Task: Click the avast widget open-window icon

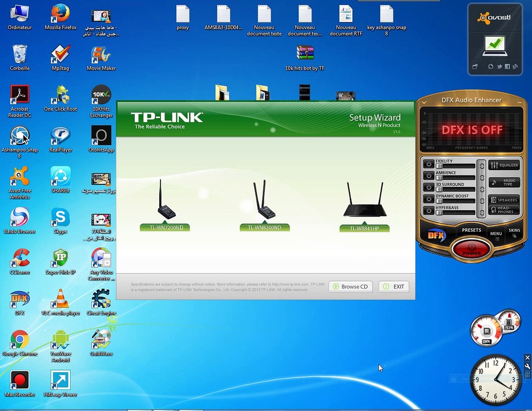Action: pyautogui.click(x=475, y=67)
